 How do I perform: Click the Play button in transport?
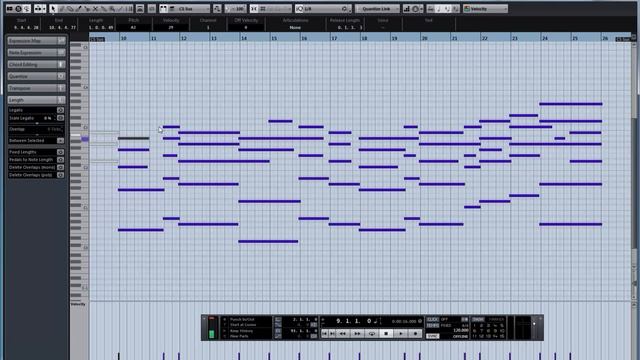tap(401, 333)
